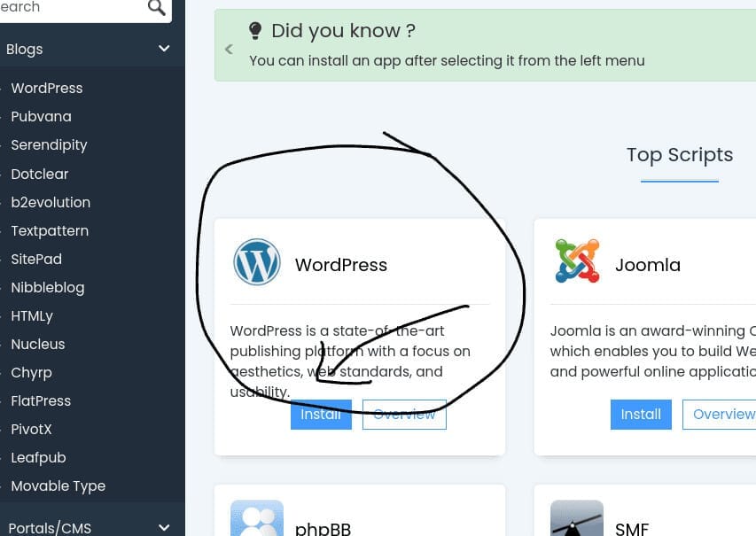Open the Blogs category header

coord(92,49)
